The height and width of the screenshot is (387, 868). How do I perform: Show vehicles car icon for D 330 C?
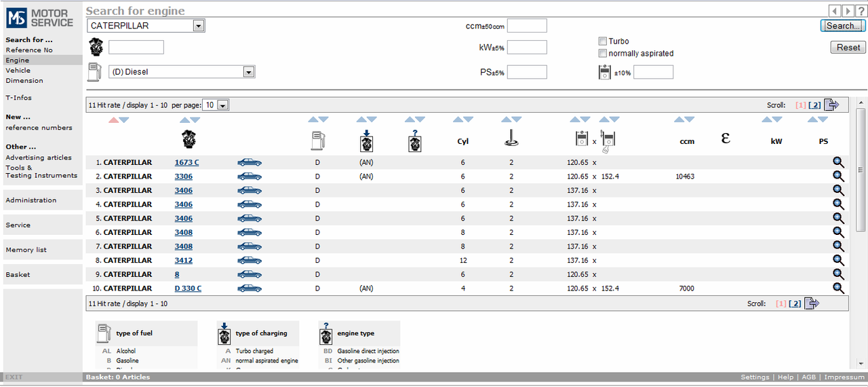pyautogui.click(x=250, y=288)
